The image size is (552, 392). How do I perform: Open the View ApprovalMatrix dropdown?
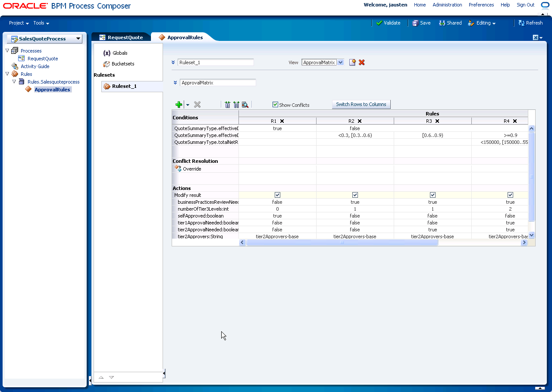click(340, 62)
